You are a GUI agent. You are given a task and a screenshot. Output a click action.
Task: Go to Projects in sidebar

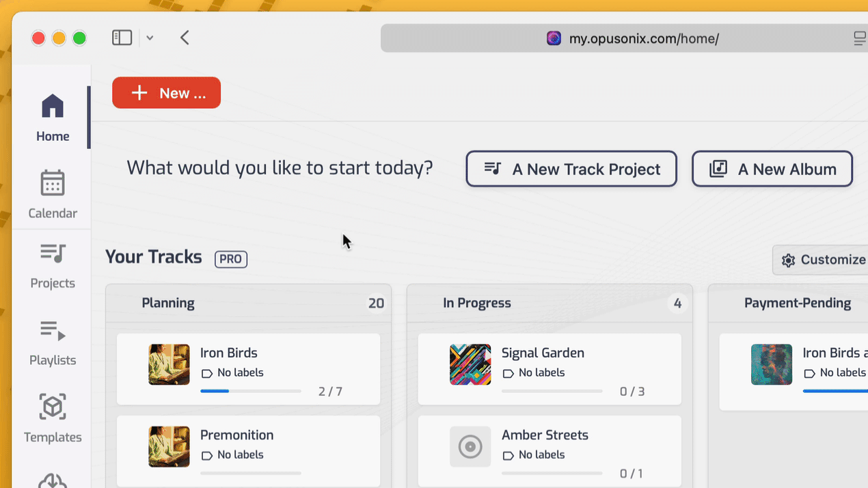53,265
